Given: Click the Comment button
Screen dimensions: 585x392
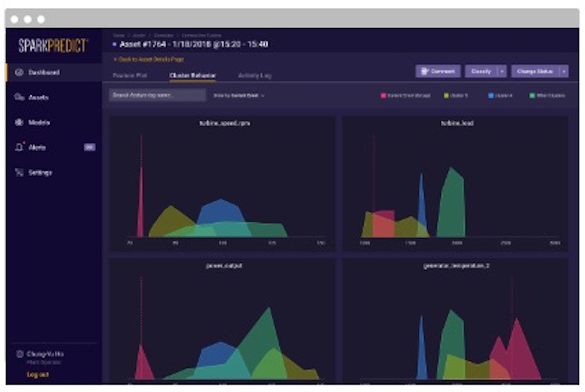Looking at the screenshot, I should click(438, 71).
